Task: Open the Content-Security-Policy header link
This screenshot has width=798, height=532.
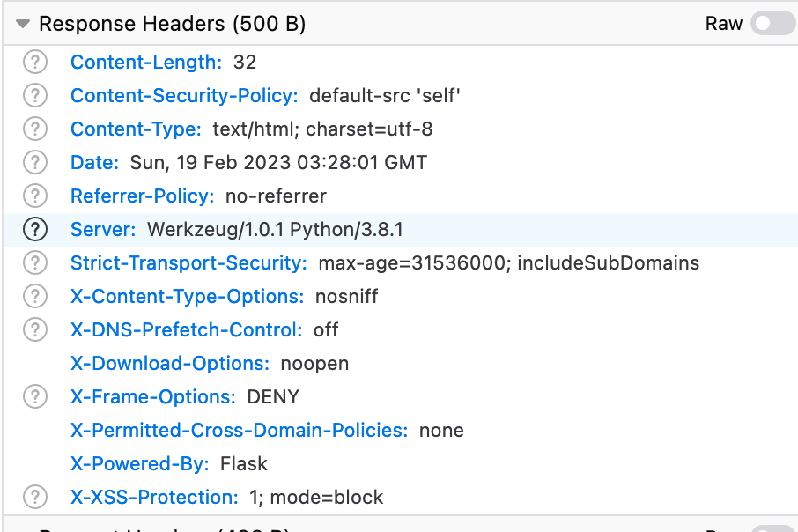Action: 183,95
